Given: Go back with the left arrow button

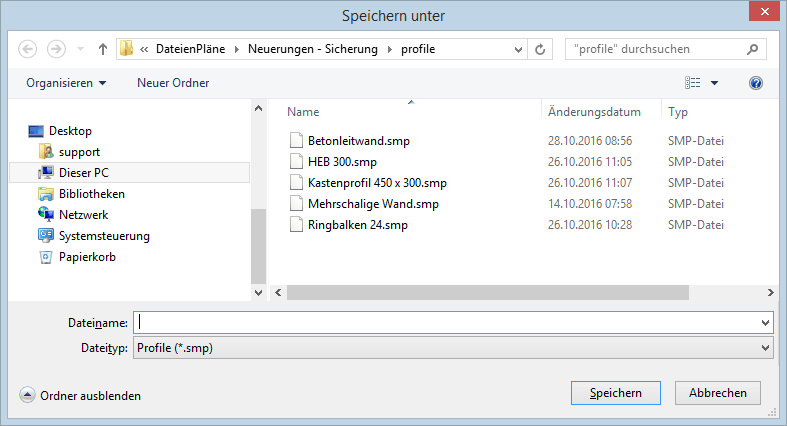Looking at the screenshot, I should point(28,49).
